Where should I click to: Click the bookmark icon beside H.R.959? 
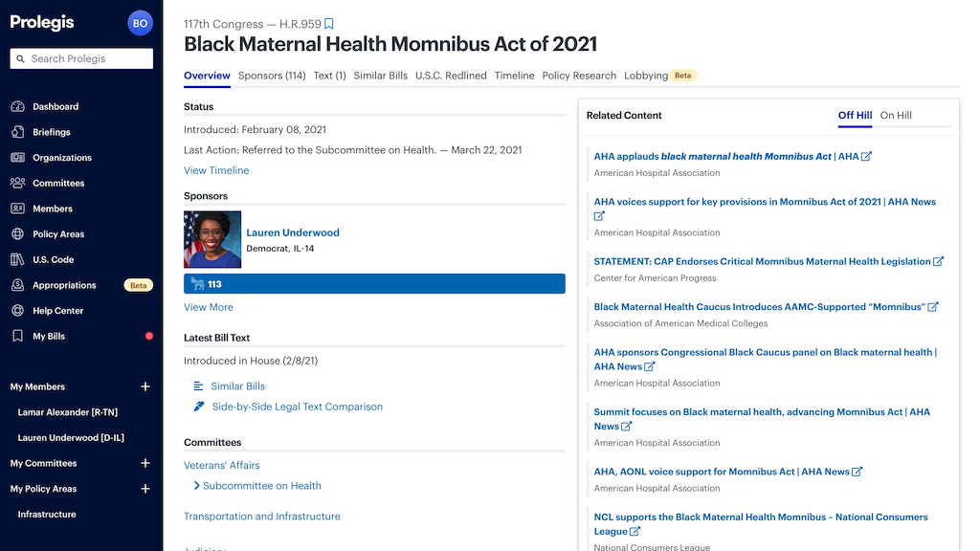(x=329, y=24)
